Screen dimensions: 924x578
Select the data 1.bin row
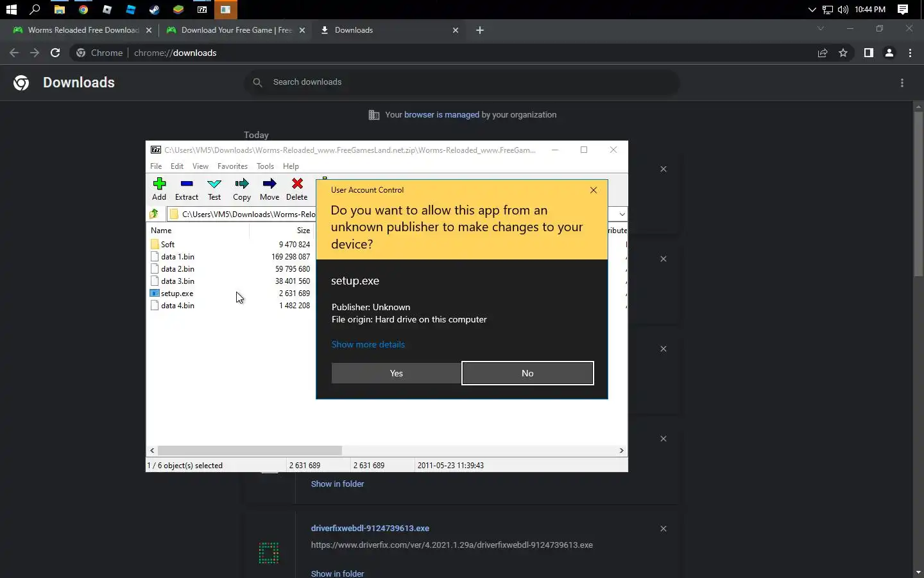tap(231, 257)
